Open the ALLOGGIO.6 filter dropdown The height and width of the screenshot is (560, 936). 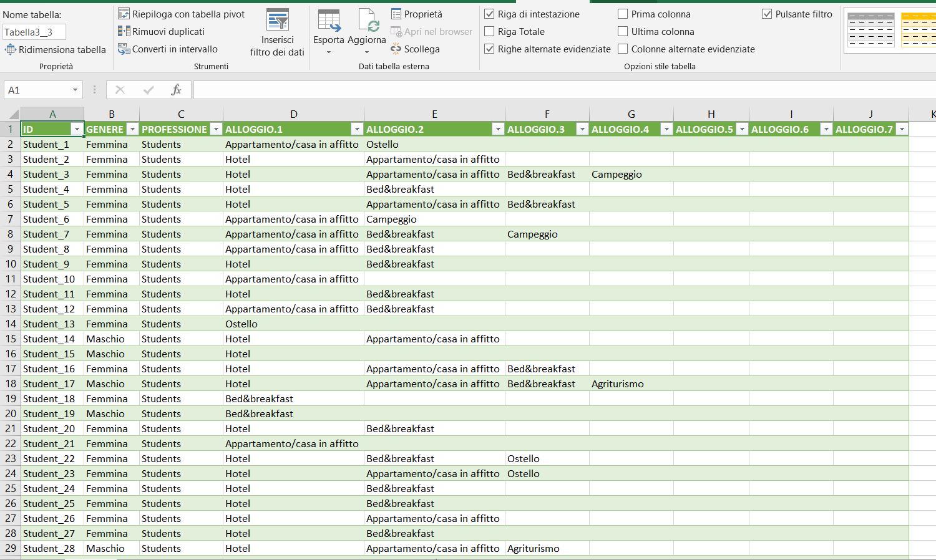[826, 129]
